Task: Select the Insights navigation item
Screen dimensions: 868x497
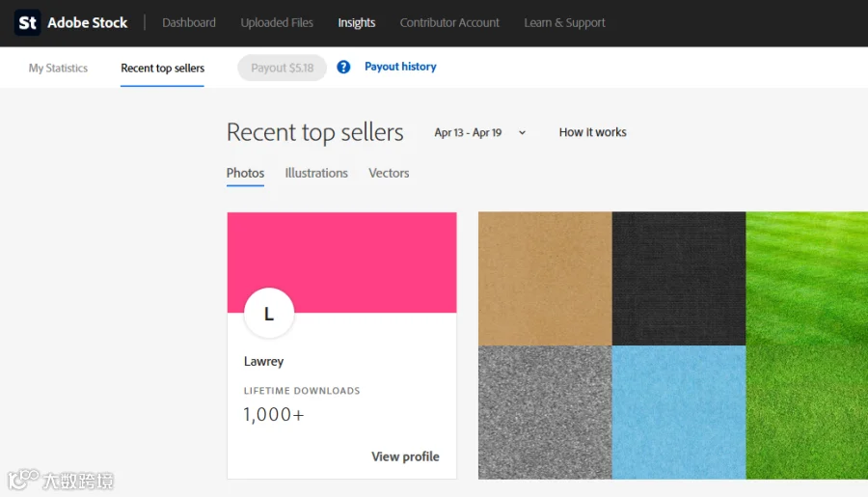Action: (x=357, y=23)
